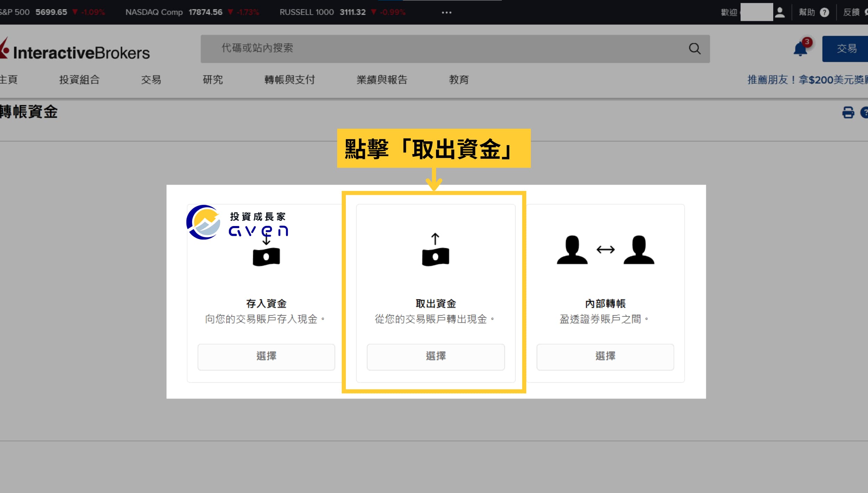Click 選擇 under 存入資金
The image size is (868, 493).
pos(266,357)
